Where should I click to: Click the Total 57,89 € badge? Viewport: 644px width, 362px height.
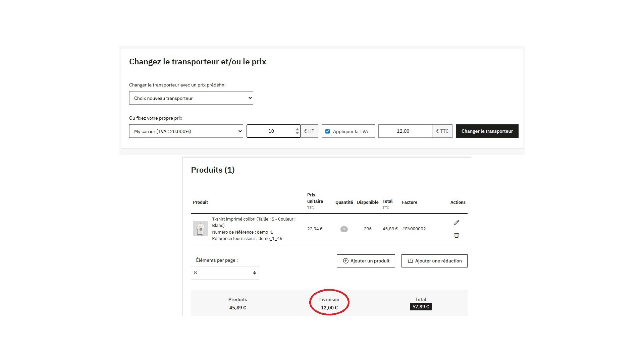(421, 307)
